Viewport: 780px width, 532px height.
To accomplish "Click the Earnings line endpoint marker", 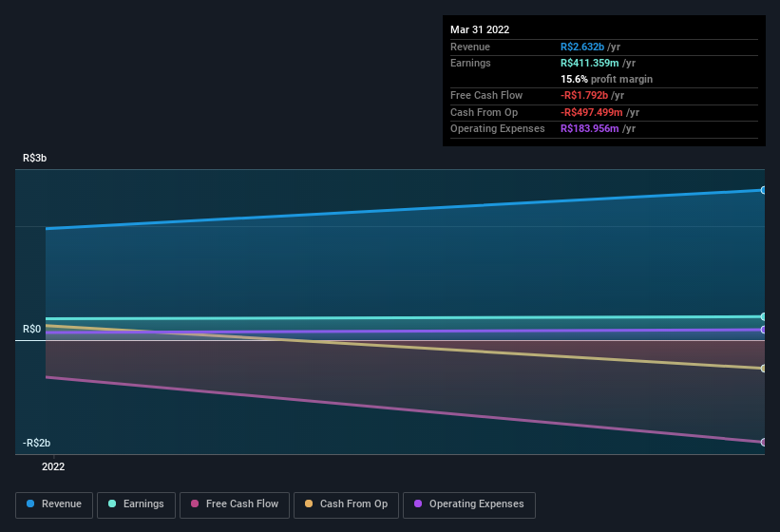I will coord(763,316).
